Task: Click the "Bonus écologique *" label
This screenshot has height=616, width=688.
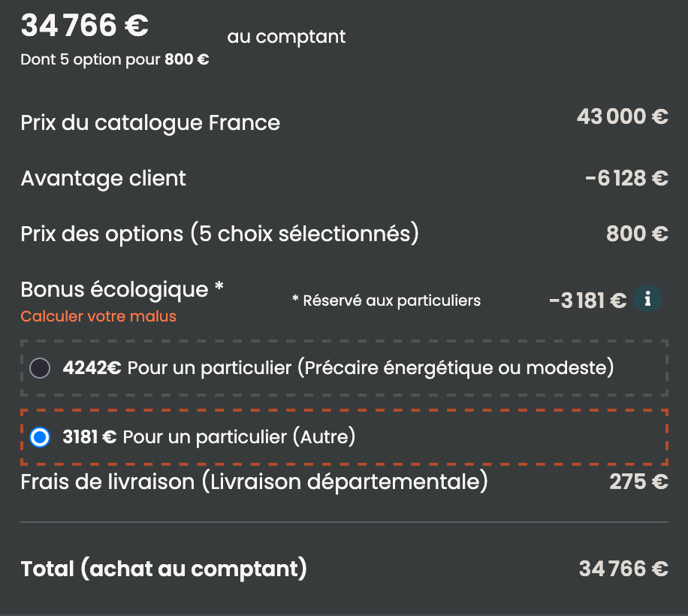Action: coord(122,289)
